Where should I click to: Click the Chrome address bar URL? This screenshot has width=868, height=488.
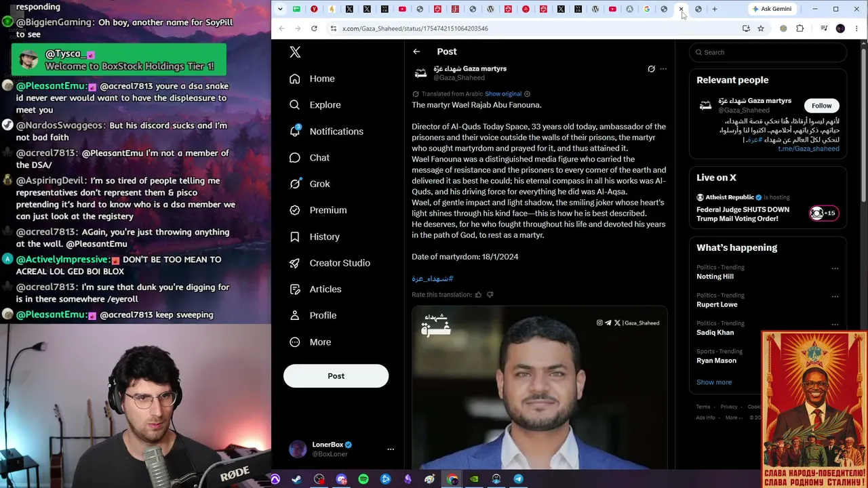point(415,28)
